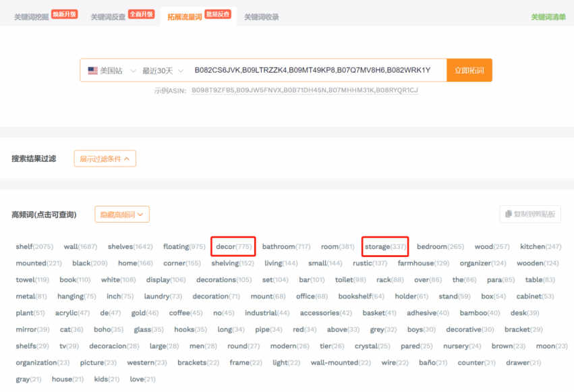Click high-frequency word towel(119)
The height and width of the screenshot is (392, 574).
32,279
